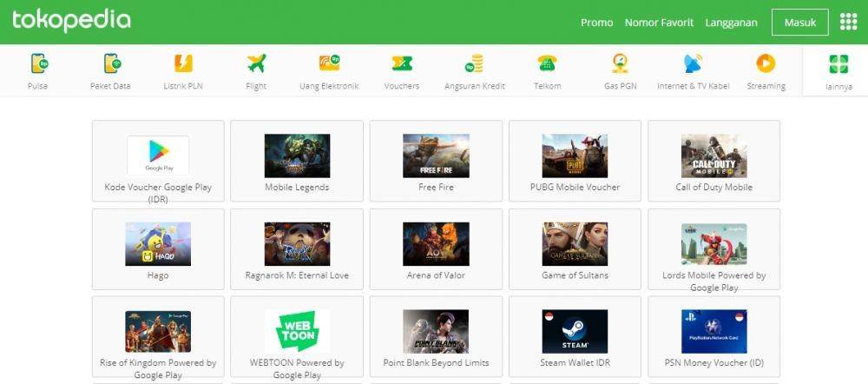Click the Masuk login button
This screenshot has width=868, height=384.
point(800,23)
